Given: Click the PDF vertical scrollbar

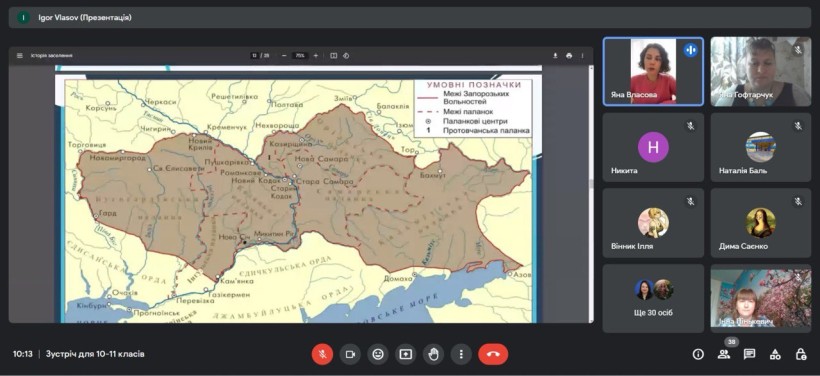Looking at the screenshot, I should 591,193.
